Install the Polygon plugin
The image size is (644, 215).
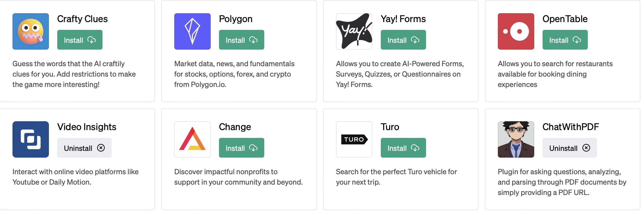tap(242, 40)
